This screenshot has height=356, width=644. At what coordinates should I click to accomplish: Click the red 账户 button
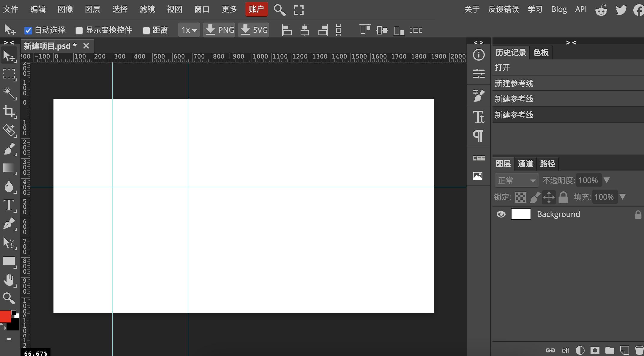[x=256, y=9]
